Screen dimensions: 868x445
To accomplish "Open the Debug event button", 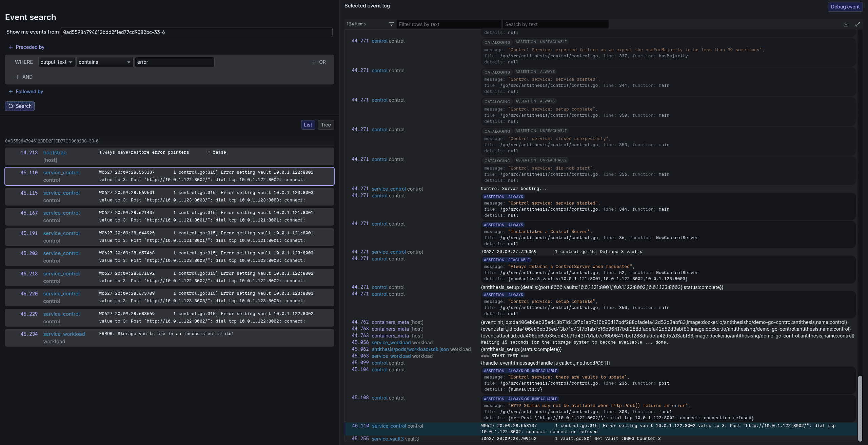I will click(x=845, y=7).
